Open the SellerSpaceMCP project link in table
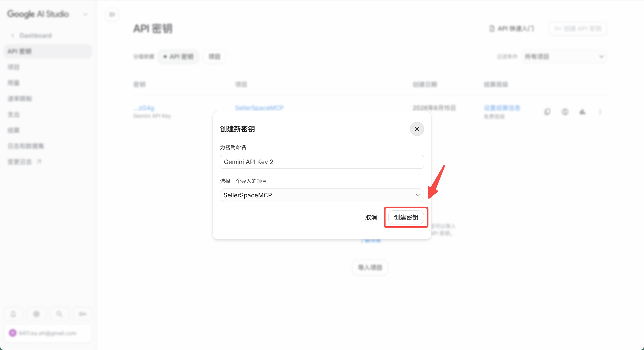644x350 pixels. click(x=259, y=108)
